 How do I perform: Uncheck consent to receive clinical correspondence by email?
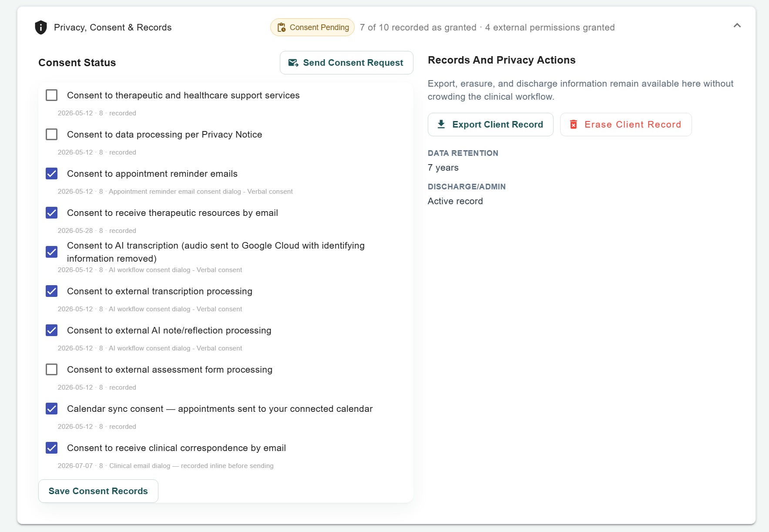pyautogui.click(x=52, y=448)
